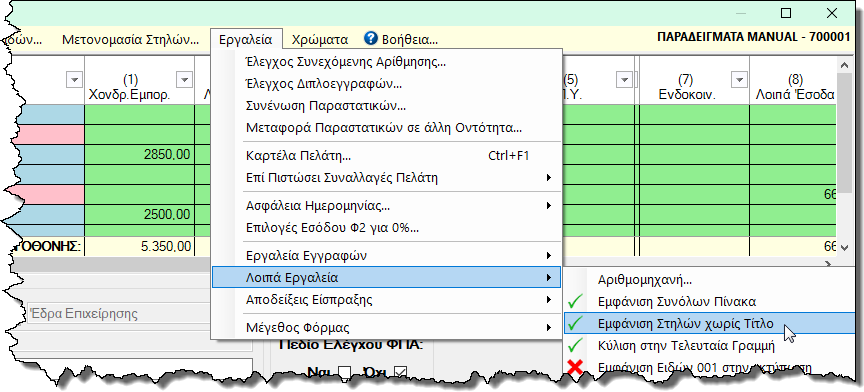This screenshot has width=864, height=392.
Task: Open the Εργαλεία menu
Action: (x=245, y=40)
